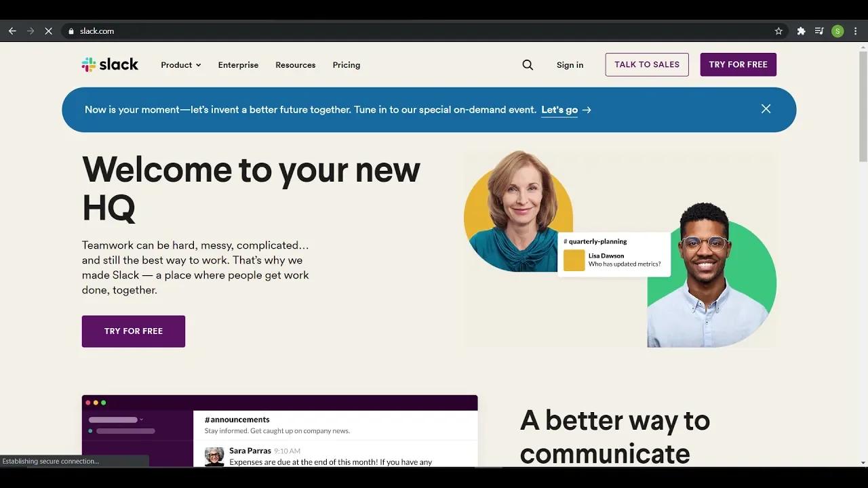This screenshot has height=488, width=868.
Task: Open the Chrome three-dot menu
Action: point(856,31)
